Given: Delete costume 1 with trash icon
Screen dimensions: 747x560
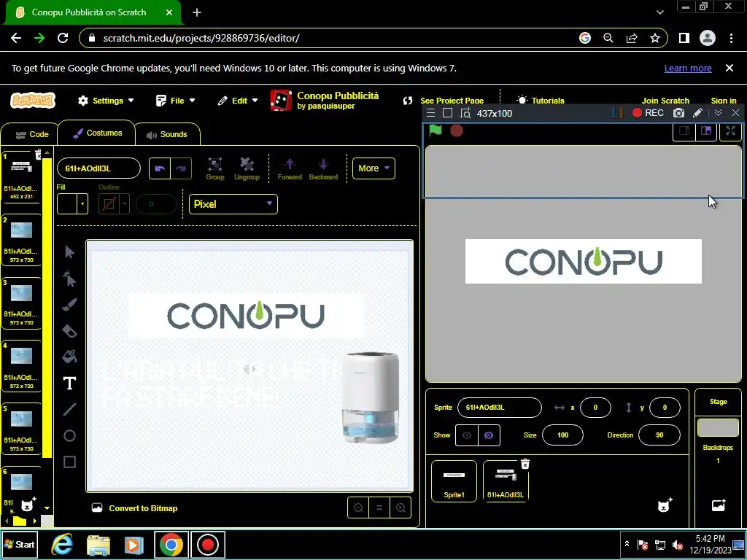Looking at the screenshot, I should tap(38, 155).
